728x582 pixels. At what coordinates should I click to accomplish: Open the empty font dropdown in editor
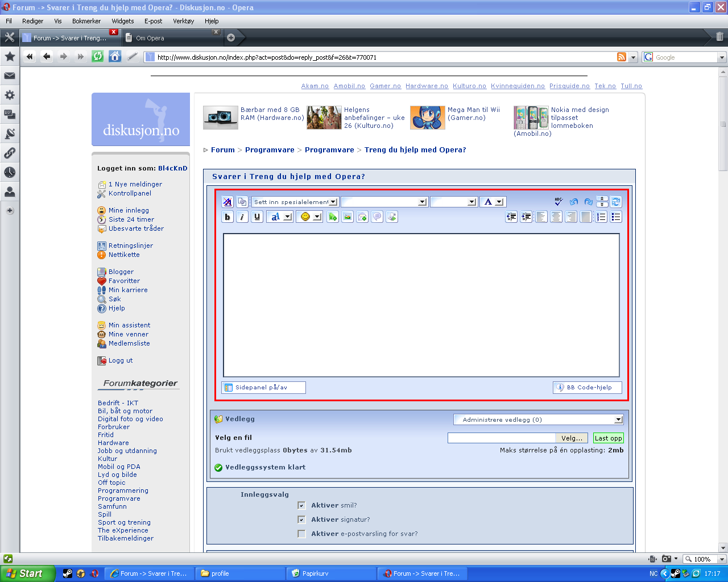tap(384, 202)
